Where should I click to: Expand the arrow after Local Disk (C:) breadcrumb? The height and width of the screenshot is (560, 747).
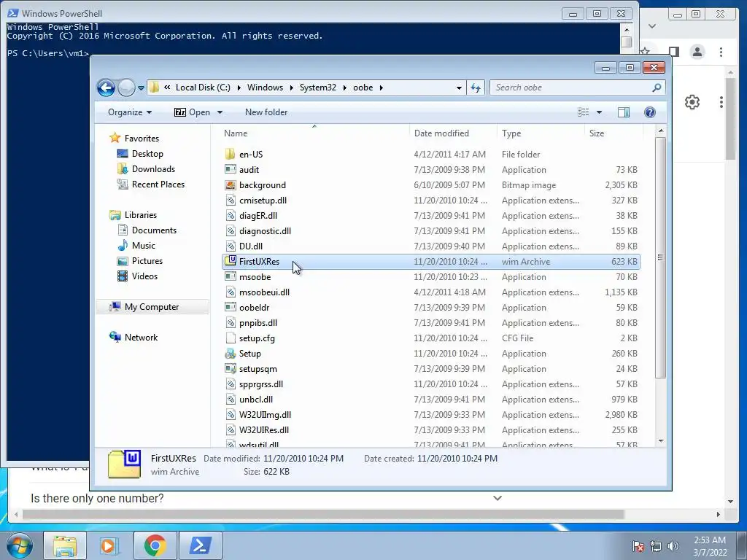[239, 87]
